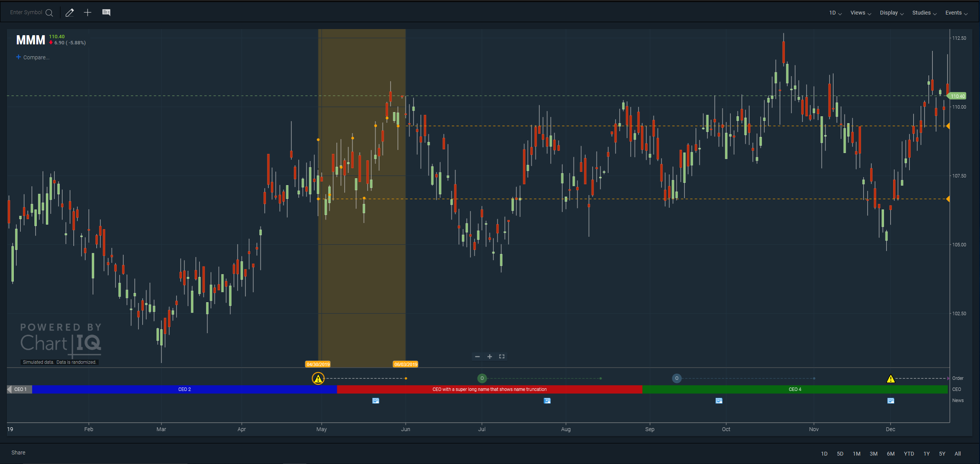This screenshot has width=980, height=464.
Task: Select the green CEO 4 segment
Action: pyautogui.click(x=795, y=389)
